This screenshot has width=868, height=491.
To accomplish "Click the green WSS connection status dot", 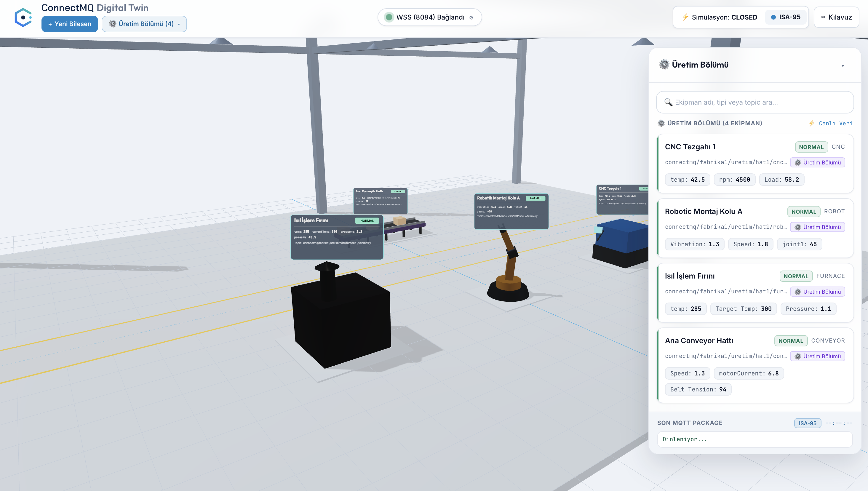I will (389, 17).
